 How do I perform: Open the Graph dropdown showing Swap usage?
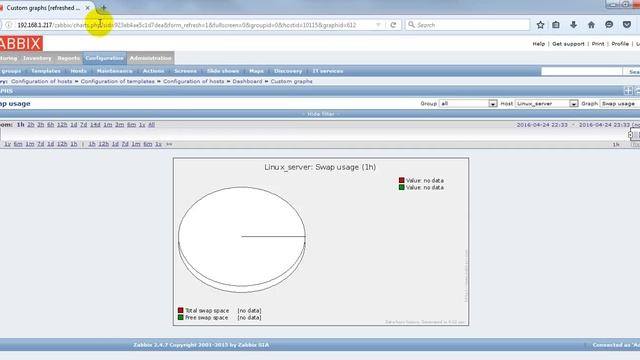click(620, 104)
